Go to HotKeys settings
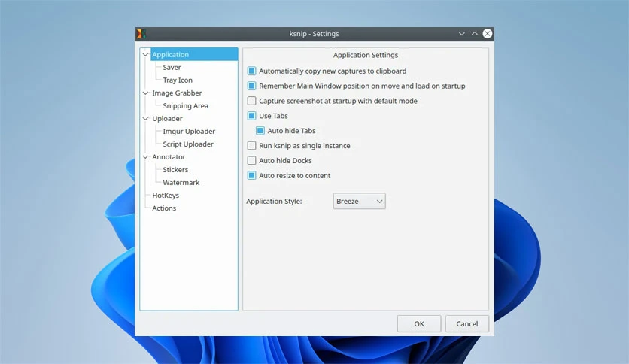This screenshot has width=629, height=364. tap(166, 196)
